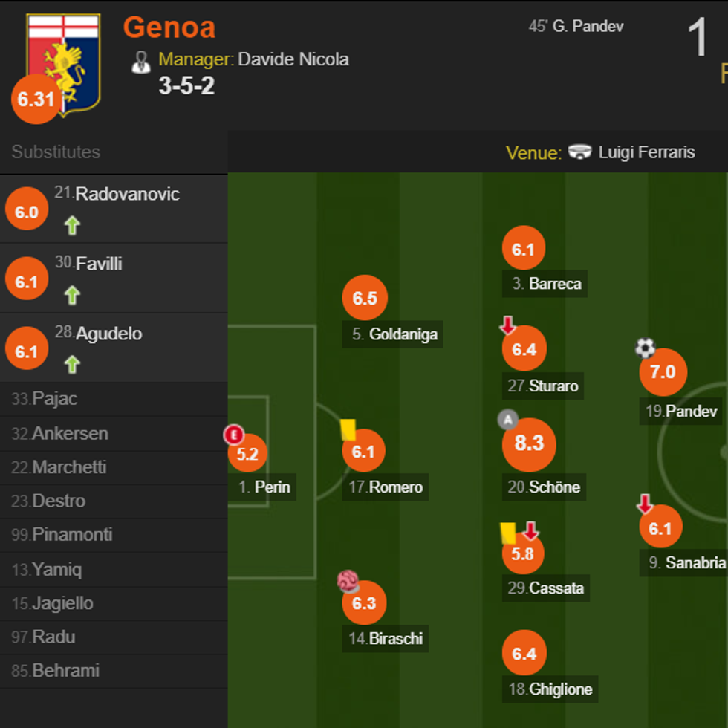728x728 pixels.
Task: Toggle the green sub-in arrow under Favilli
Action: [72, 294]
